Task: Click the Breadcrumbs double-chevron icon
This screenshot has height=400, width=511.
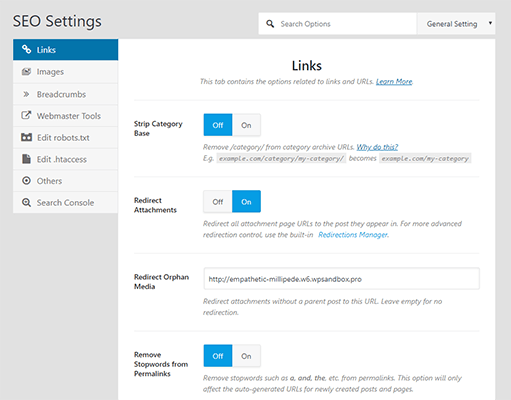Action: [26, 94]
